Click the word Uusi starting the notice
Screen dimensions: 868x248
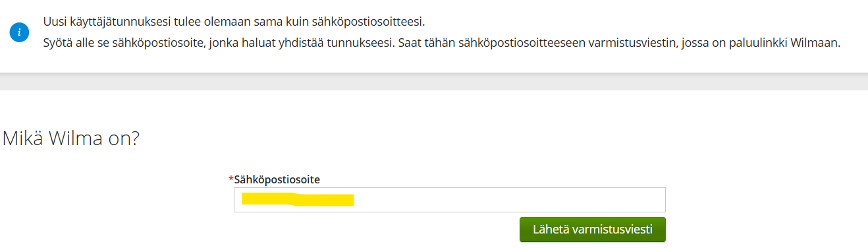tap(55, 22)
